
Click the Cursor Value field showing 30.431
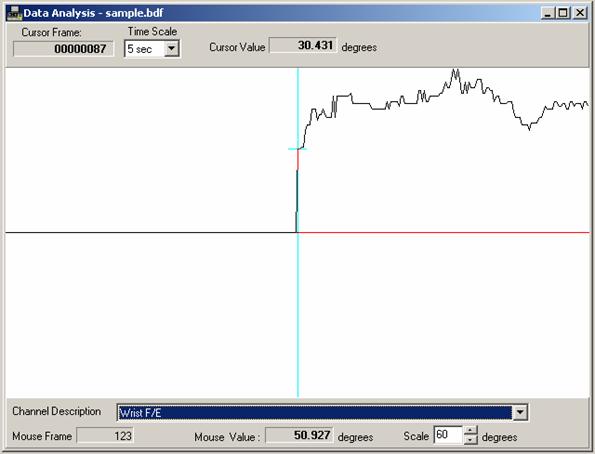pyautogui.click(x=302, y=46)
